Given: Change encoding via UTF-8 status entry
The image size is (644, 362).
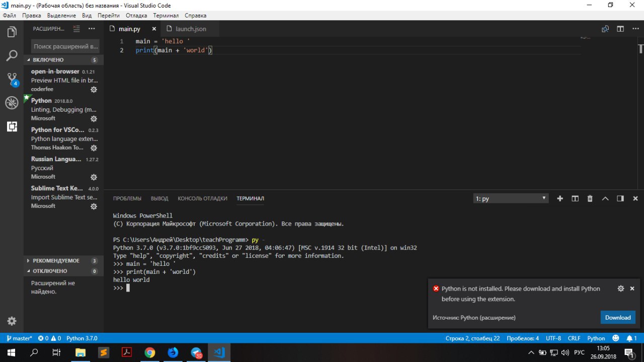Looking at the screenshot, I should point(553,338).
